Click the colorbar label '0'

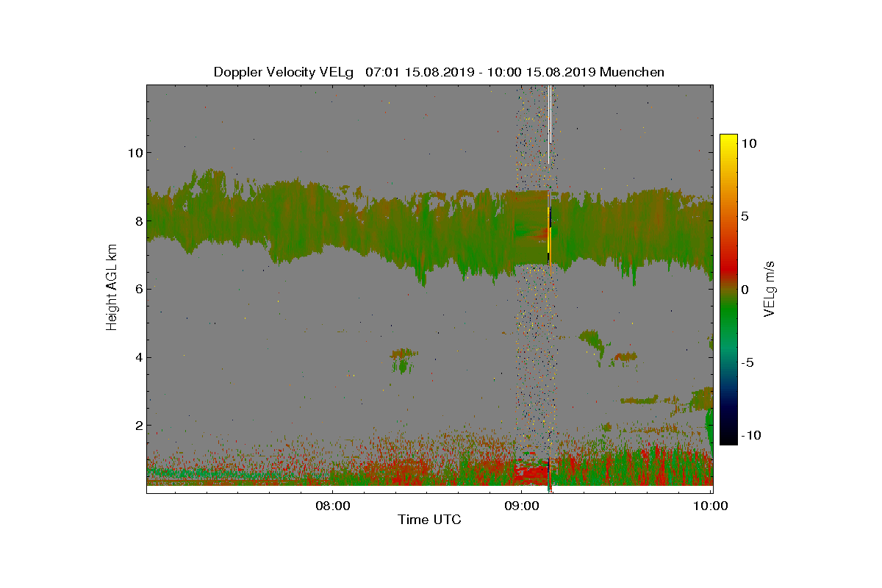[744, 290]
